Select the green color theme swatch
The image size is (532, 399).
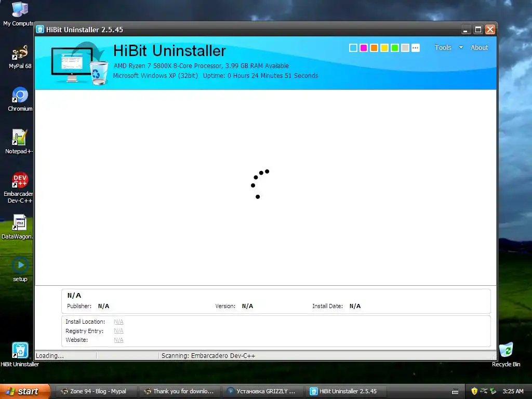click(x=395, y=48)
